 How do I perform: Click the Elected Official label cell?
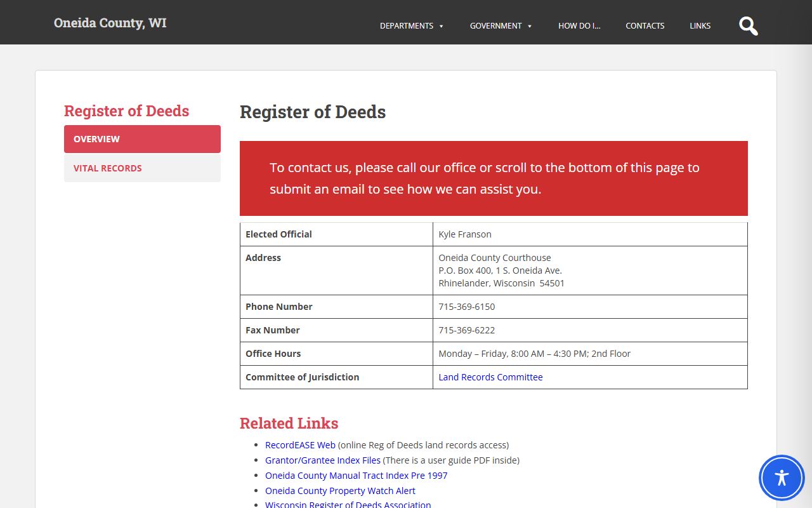pos(336,234)
